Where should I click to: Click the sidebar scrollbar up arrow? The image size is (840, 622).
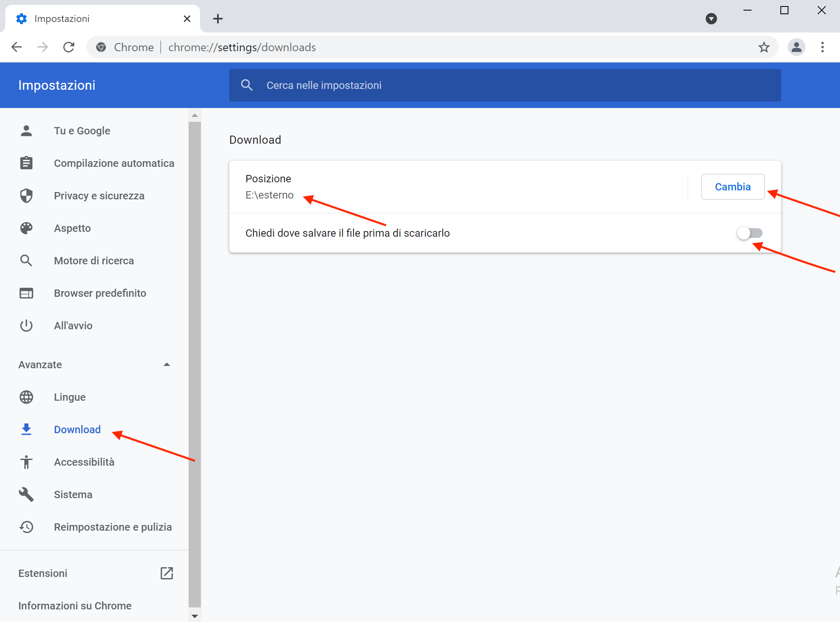(195, 115)
